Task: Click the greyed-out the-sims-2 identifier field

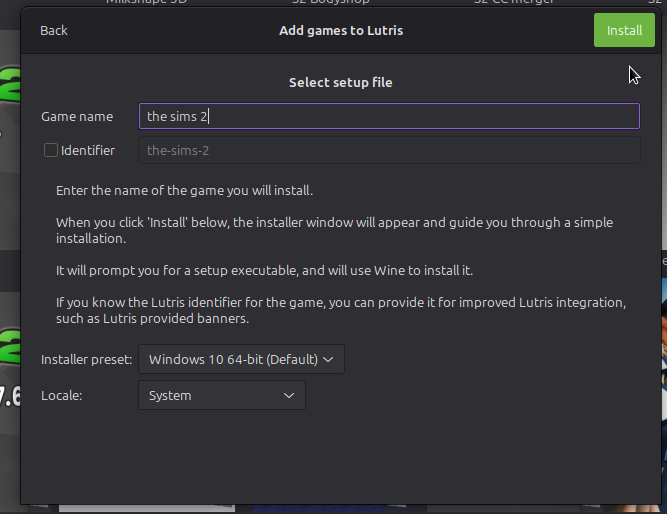Action: point(388,150)
